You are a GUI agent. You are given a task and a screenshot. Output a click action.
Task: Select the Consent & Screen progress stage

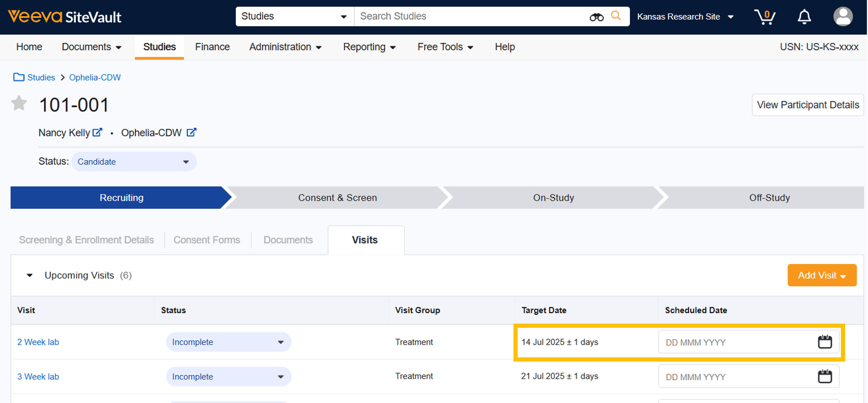[x=337, y=198]
